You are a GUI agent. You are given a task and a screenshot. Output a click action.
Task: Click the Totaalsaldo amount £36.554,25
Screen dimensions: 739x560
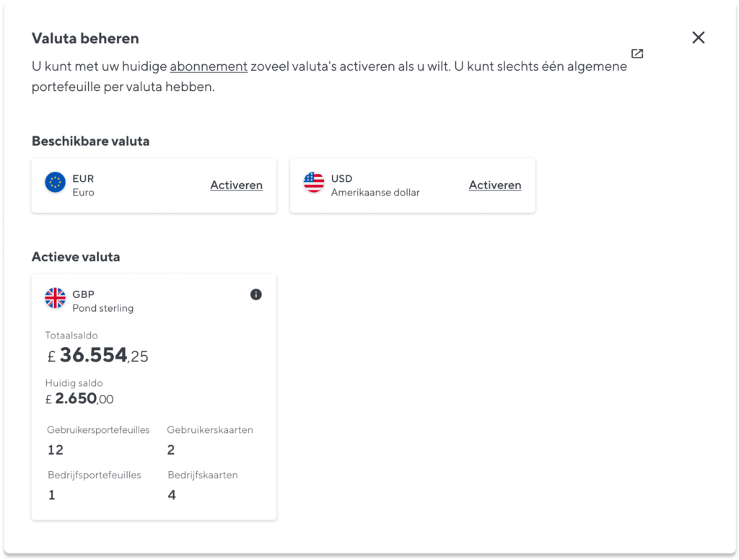(97, 356)
